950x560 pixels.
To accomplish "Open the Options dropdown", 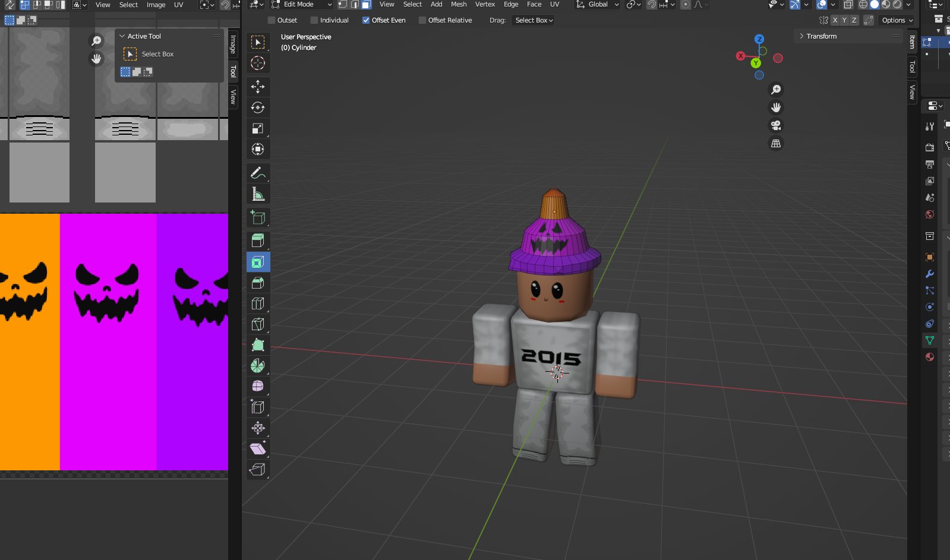I will coord(897,20).
